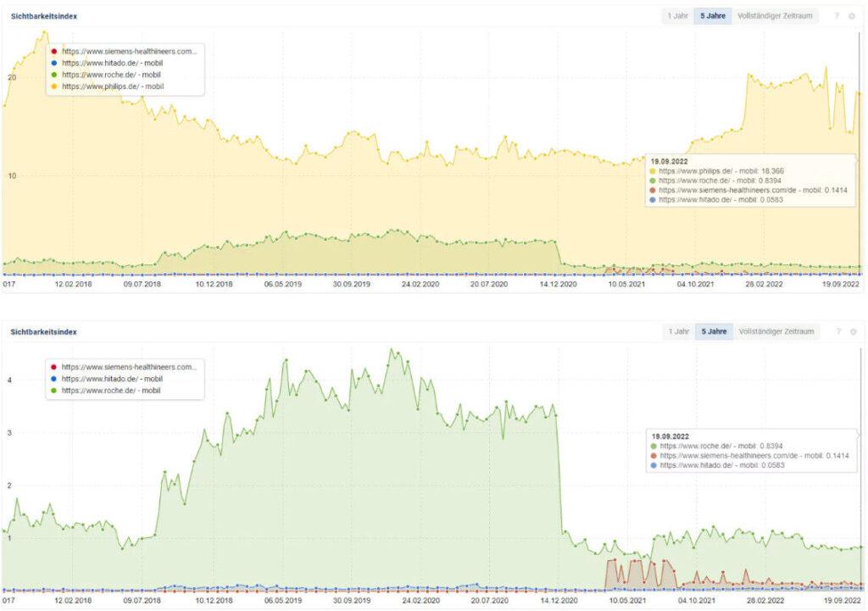The height and width of the screenshot is (611, 868).
Task: Toggle hitado.de series in bottom chart legend
Action: click(x=111, y=379)
